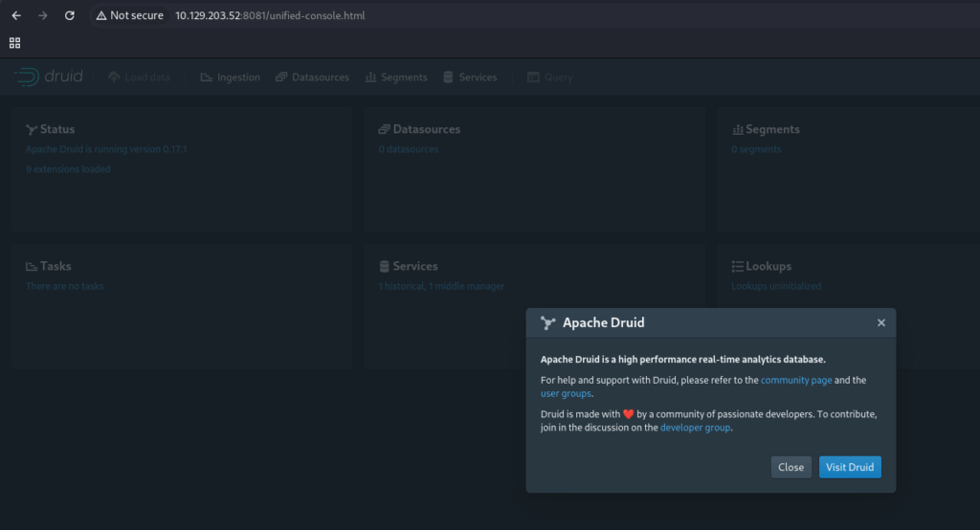Click the Apache Druid dialog title
Image resolution: width=980 pixels, height=530 pixels.
(x=604, y=322)
